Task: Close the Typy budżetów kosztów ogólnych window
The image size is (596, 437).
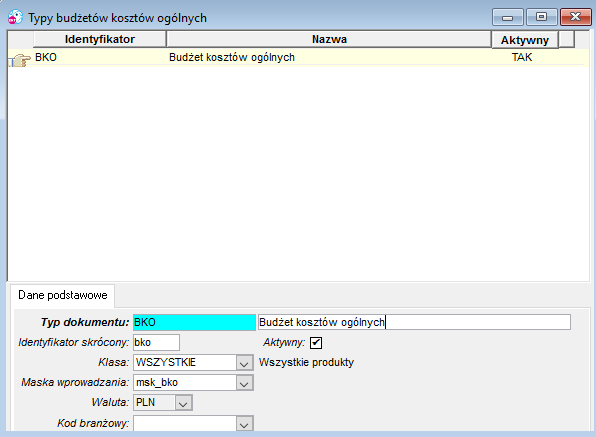Action: 575,17
